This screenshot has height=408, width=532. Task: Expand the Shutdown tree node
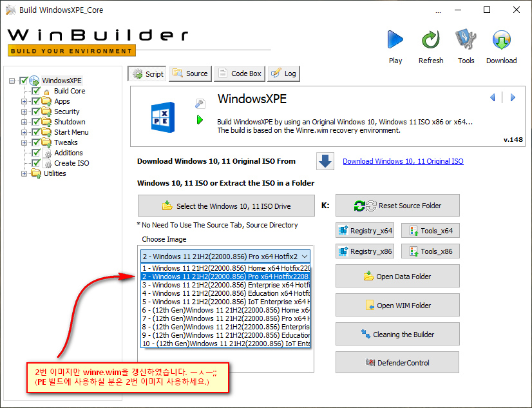click(24, 122)
